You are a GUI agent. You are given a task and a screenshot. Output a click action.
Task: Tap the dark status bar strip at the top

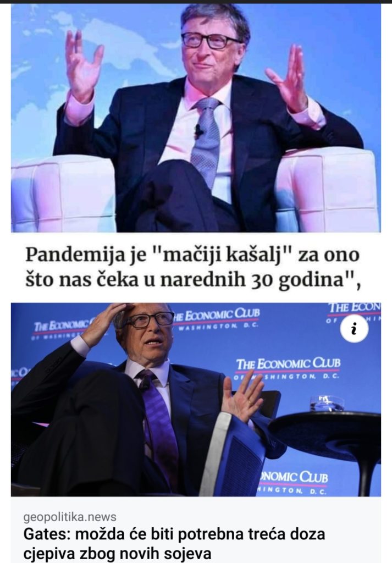(196, 2)
